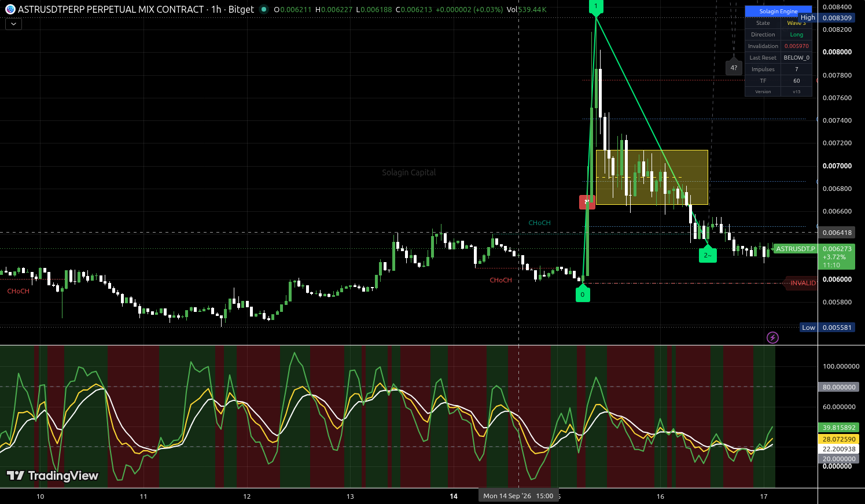Click the open value O0.006211
865x504 pixels.
tap(292, 10)
